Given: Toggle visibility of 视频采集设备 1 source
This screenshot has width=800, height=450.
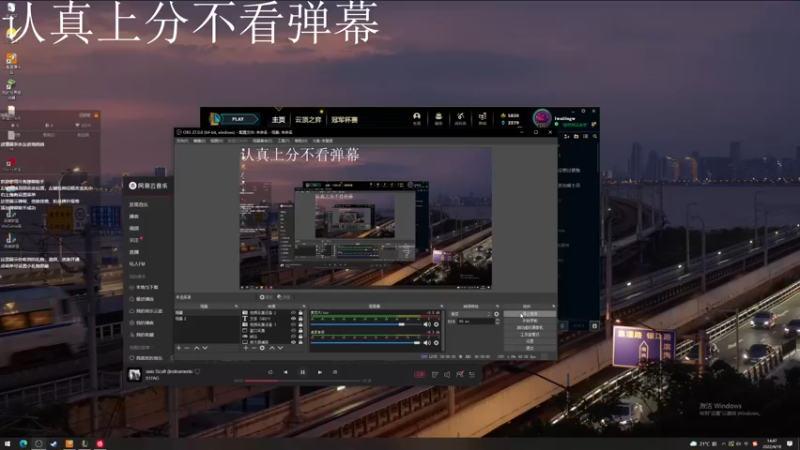Looking at the screenshot, I should 293,324.
